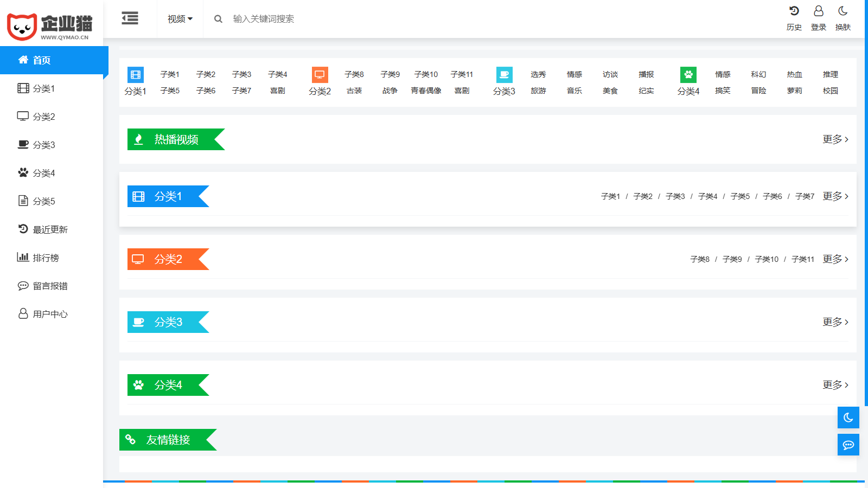Open the floating chat message button
The width and height of the screenshot is (868, 488).
point(848,445)
